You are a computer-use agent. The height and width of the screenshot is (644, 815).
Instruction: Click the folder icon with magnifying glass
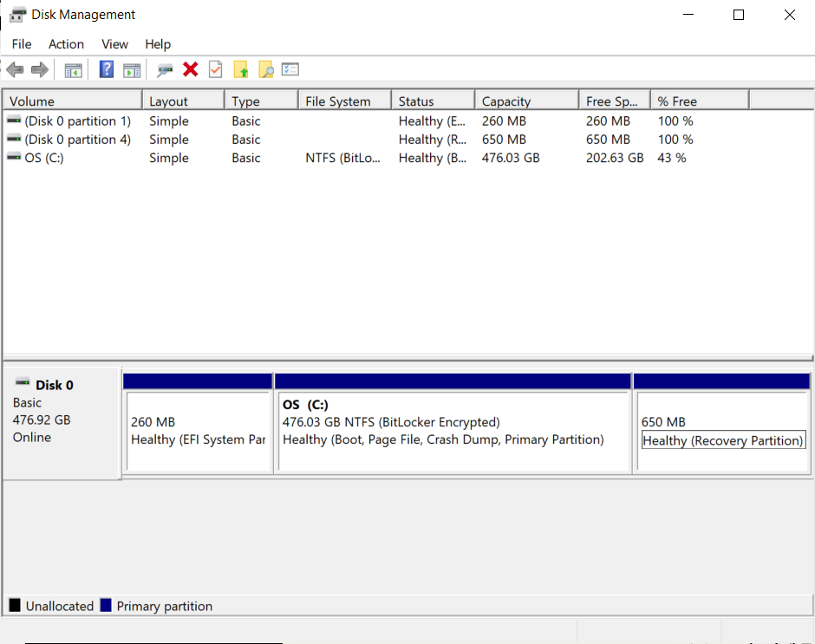265,70
